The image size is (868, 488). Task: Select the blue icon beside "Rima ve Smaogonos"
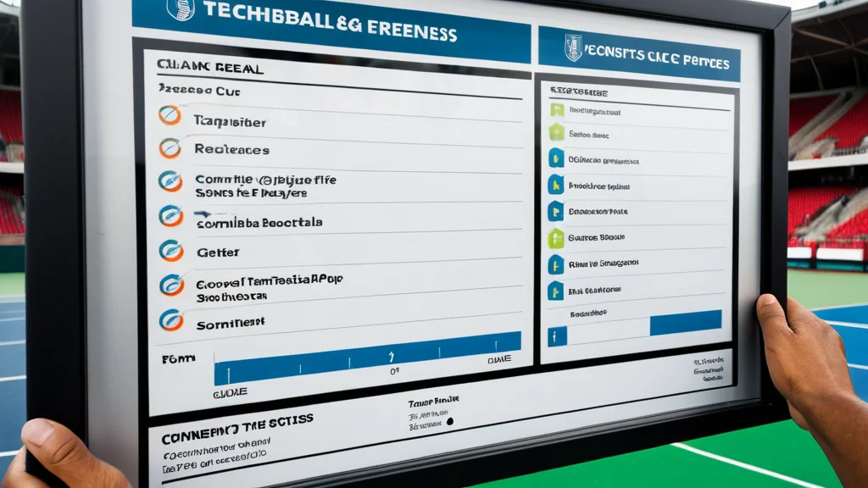pos(555,264)
